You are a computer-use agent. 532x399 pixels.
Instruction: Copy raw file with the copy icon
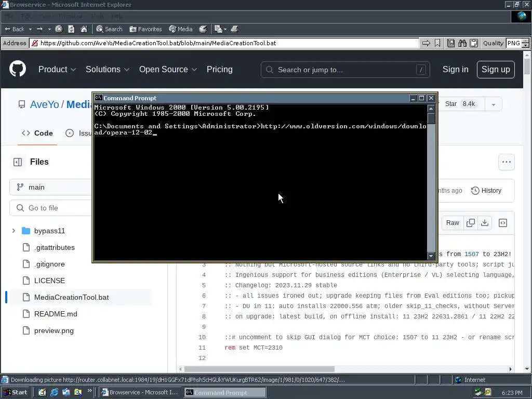tap(471, 223)
